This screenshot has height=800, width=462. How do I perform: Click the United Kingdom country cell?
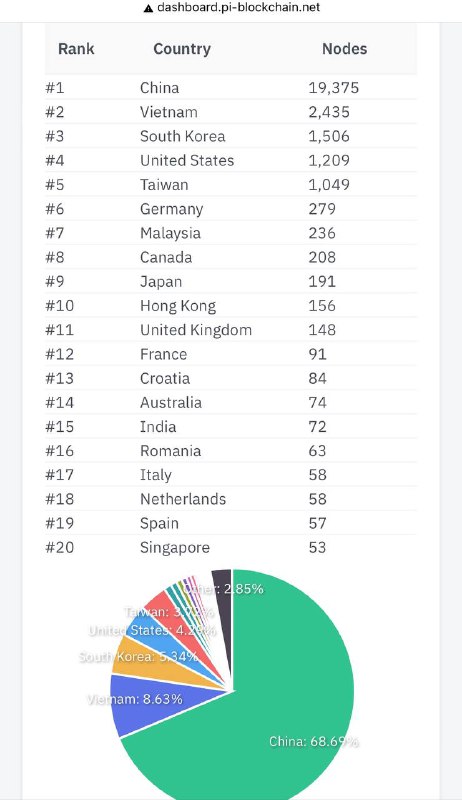[196, 330]
